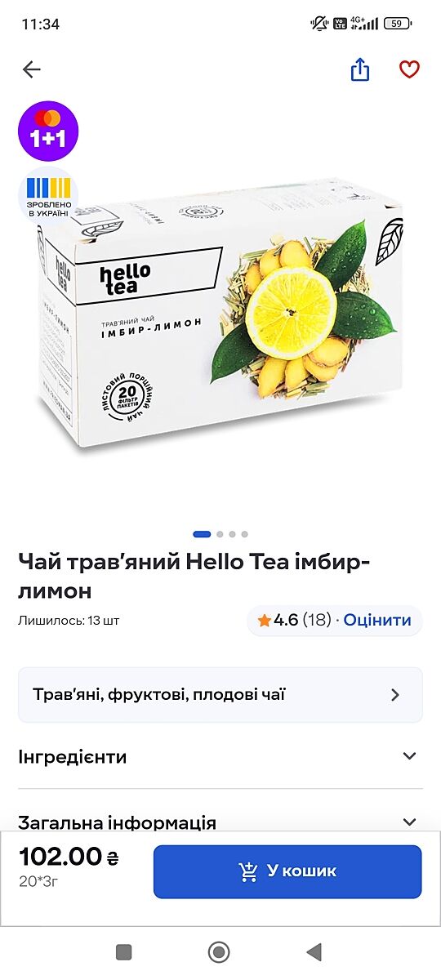Tap the cart icon in У кошик button
This screenshot has height=980, width=441.
tap(248, 872)
